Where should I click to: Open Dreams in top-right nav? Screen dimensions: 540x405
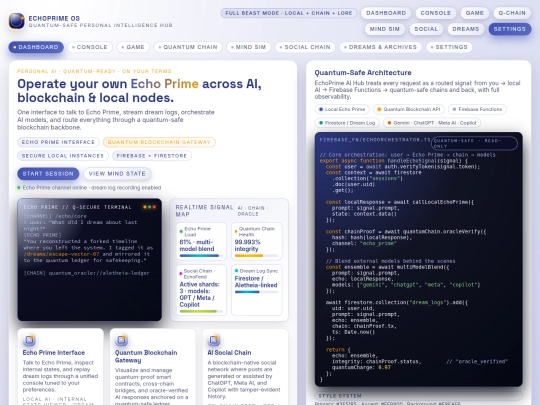pyautogui.click(x=466, y=29)
